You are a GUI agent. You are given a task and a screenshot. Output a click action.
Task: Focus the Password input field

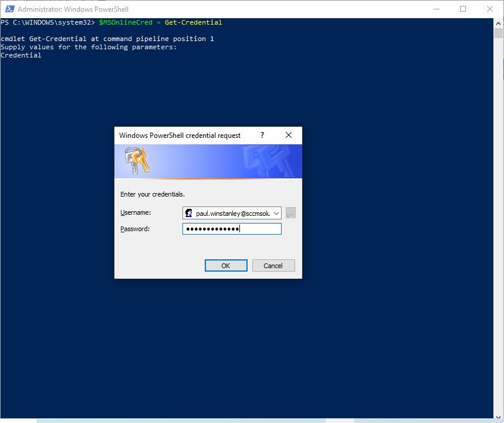pyautogui.click(x=232, y=229)
